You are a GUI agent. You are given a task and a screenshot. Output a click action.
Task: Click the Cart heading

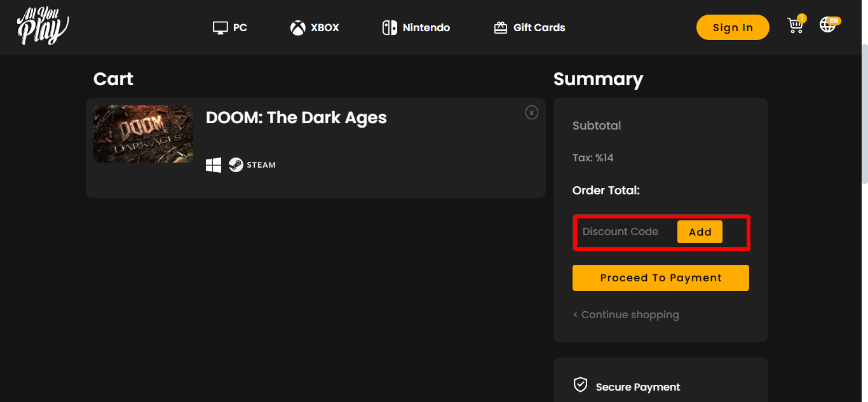(x=113, y=79)
